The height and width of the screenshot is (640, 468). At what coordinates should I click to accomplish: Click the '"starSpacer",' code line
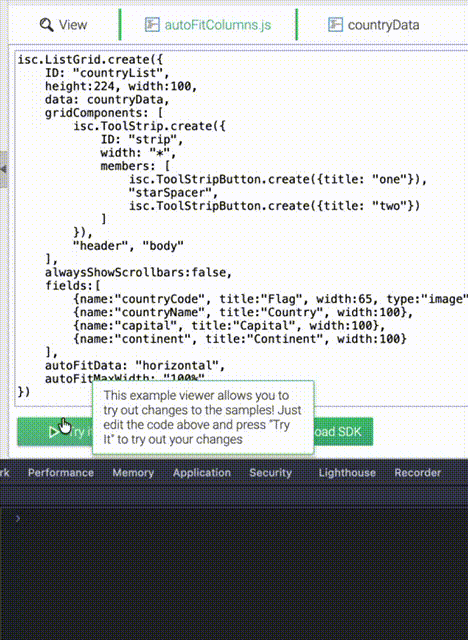pyautogui.click(x=173, y=193)
